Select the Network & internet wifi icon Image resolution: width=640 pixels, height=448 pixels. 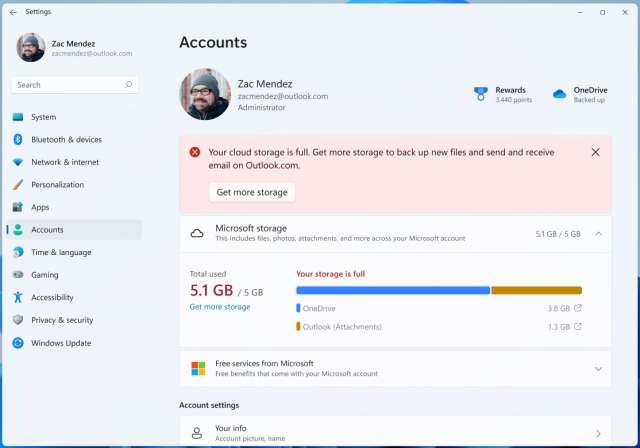[x=18, y=162]
